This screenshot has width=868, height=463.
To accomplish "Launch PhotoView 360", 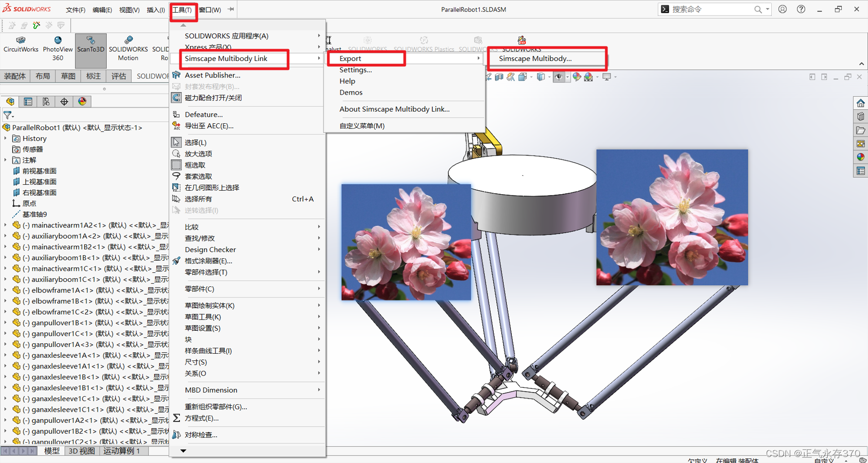I will (57, 45).
